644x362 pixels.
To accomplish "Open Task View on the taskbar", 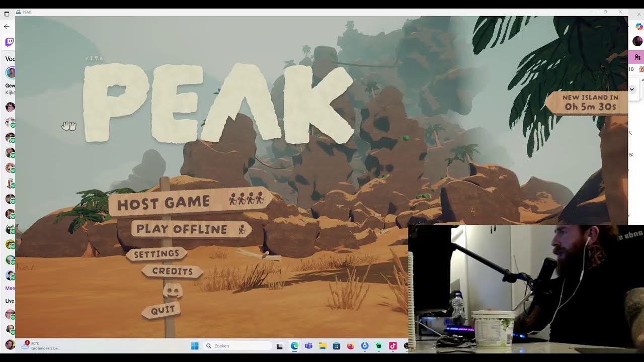I will coord(280,346).
